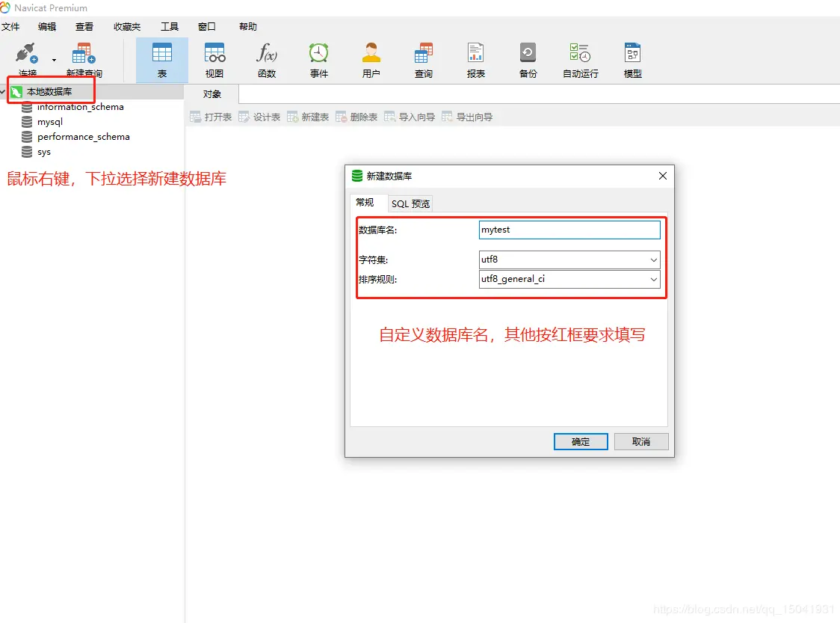
Task: Switch to the 对象 (Objects) tab
Action: [211, 93]
